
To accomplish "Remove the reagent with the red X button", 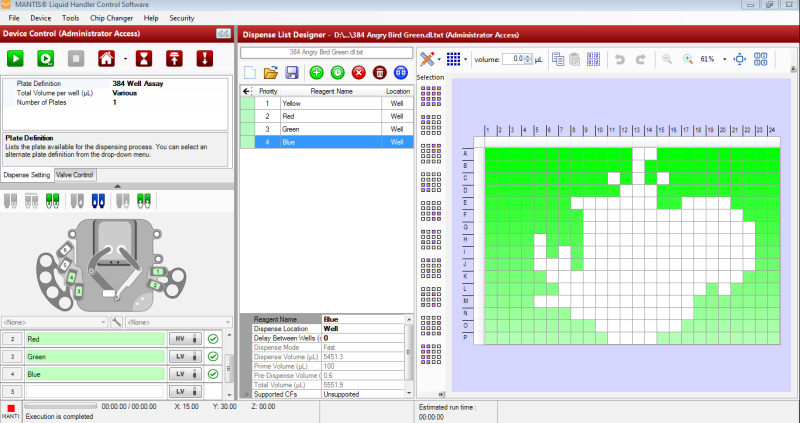I will [x=359, y=73].
